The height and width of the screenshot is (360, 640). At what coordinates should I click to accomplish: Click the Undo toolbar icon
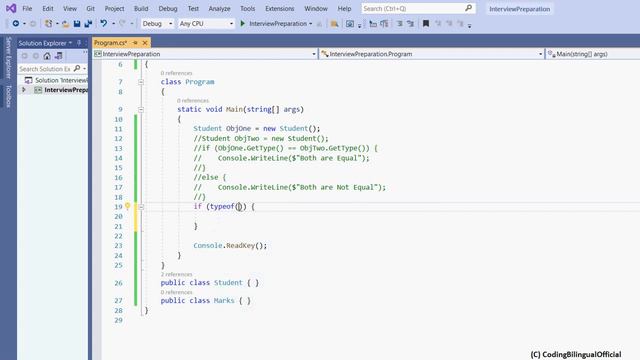pyautogui.click(x=104, y=24)
